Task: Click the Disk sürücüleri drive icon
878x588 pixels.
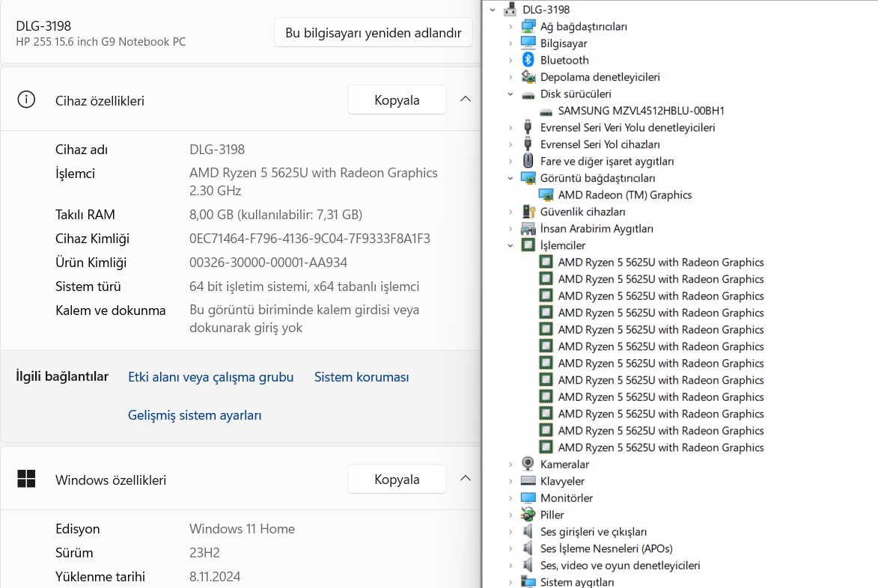Action: pyautogui.click(x=528, y=94)
